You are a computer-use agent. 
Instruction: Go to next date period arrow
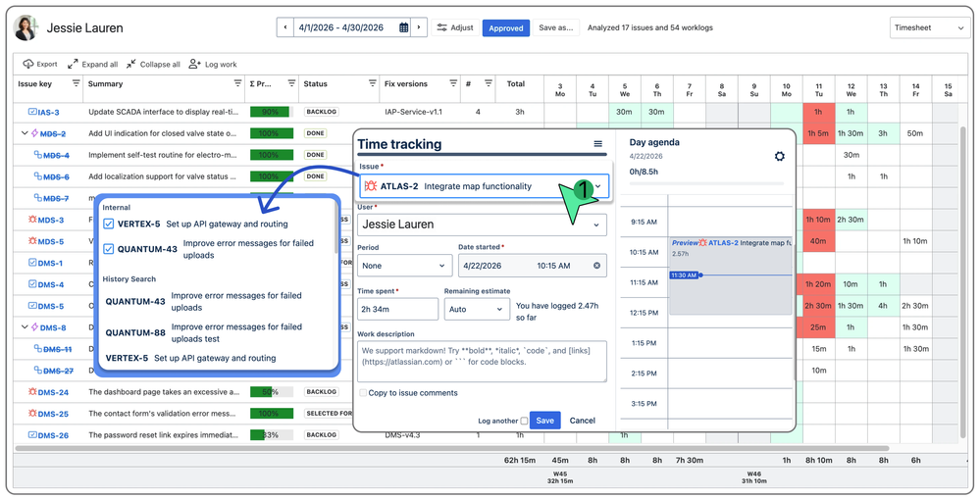[x=419, y=27]
